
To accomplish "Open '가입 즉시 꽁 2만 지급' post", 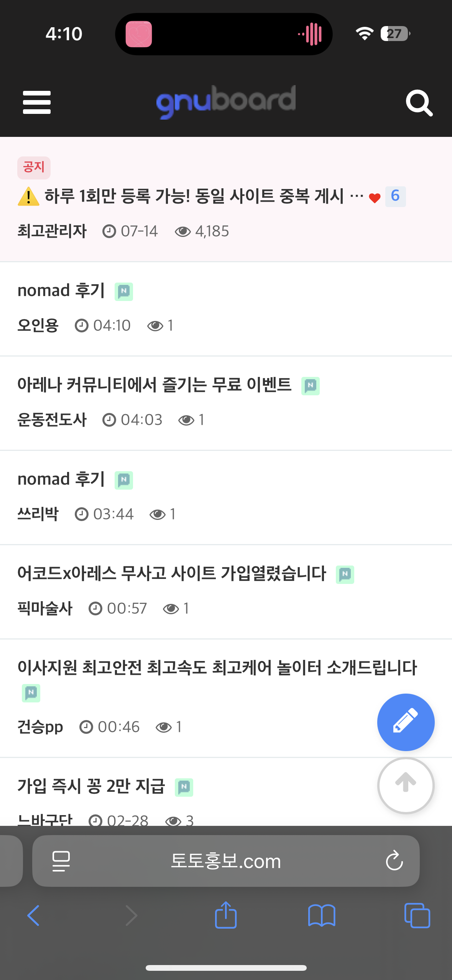I will click(91, 786).
